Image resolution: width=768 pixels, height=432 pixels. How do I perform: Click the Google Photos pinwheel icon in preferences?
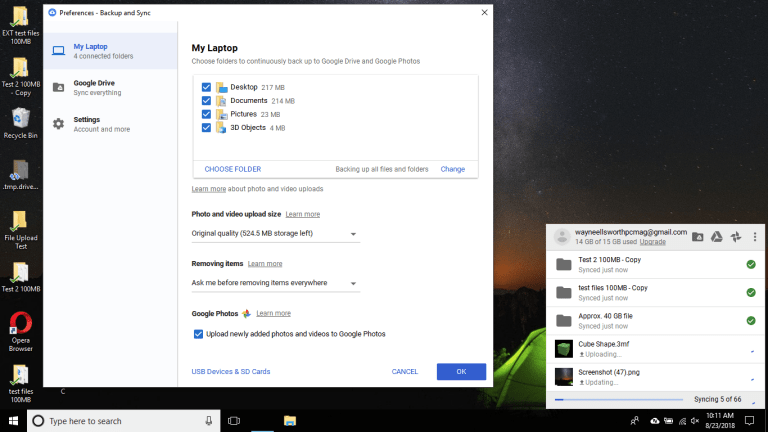point(246,313)
